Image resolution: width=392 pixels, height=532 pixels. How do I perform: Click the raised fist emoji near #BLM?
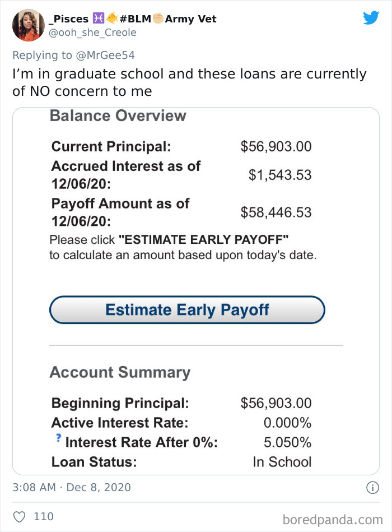pos(156,17)
